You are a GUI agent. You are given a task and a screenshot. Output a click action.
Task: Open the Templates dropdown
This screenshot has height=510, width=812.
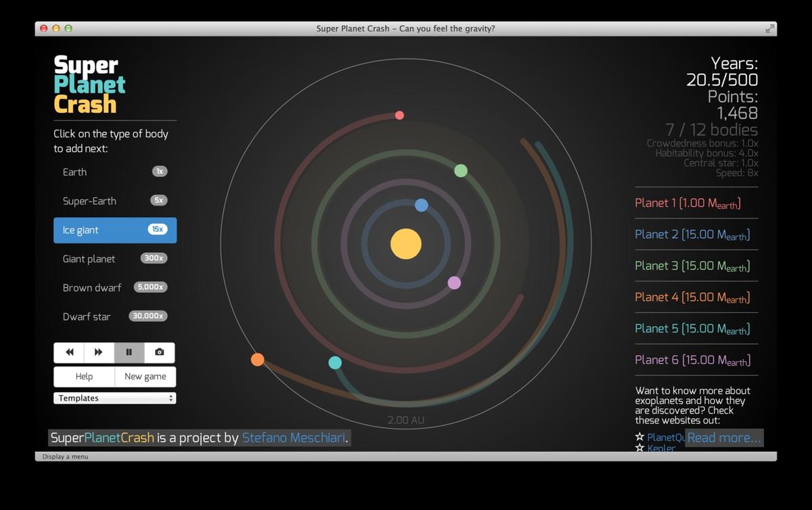coord(114,398)
